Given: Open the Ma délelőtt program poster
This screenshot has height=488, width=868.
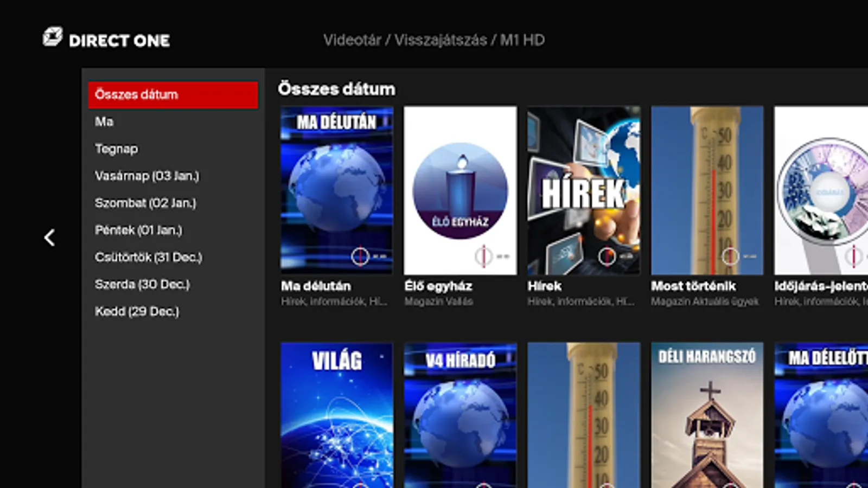Looking at the screenshot, I should [x=821, y=415].
